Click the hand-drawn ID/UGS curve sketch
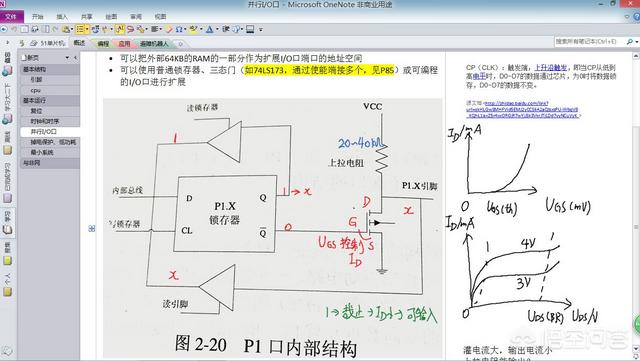 click(x=518, y=169)
